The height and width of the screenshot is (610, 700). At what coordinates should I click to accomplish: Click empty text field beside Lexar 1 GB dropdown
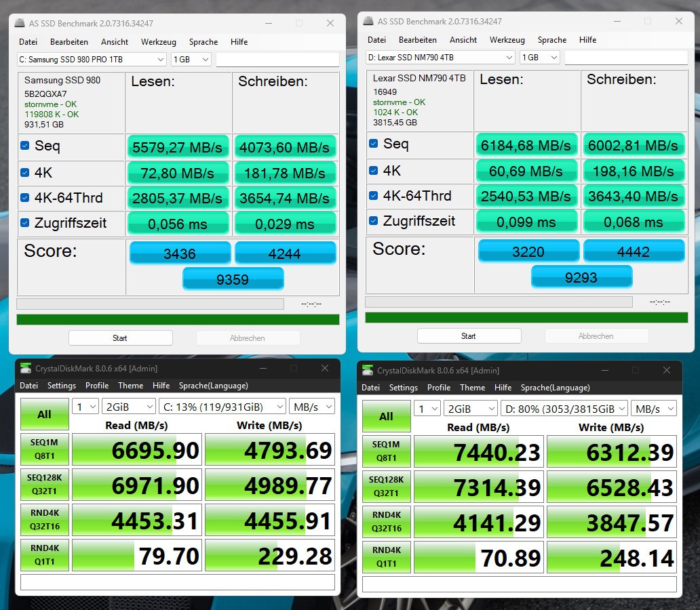(626, 57)
